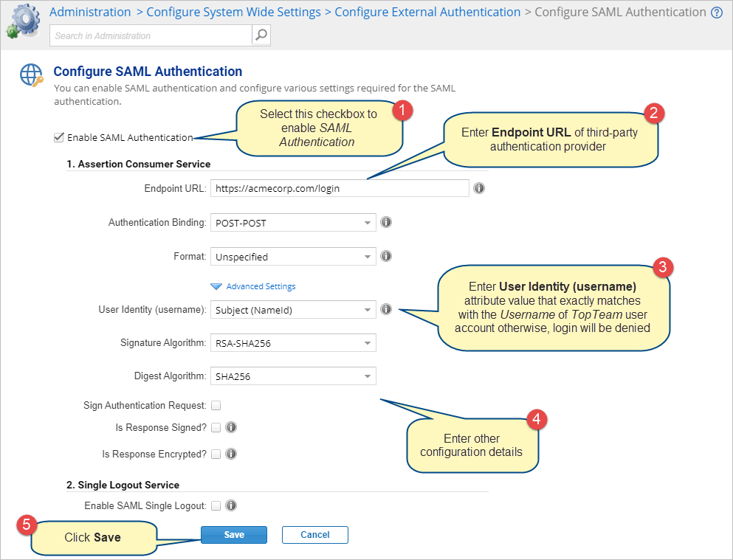Click the search magnifier icon

(x=261, y=35)
